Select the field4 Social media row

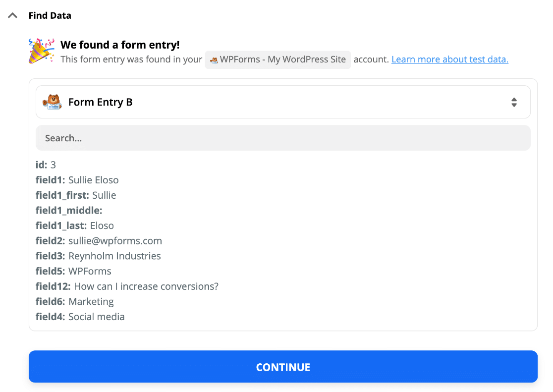point(80,317)
